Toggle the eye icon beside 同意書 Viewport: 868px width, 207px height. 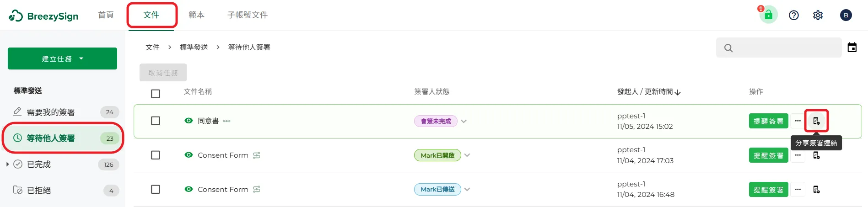tap(189, 121)
